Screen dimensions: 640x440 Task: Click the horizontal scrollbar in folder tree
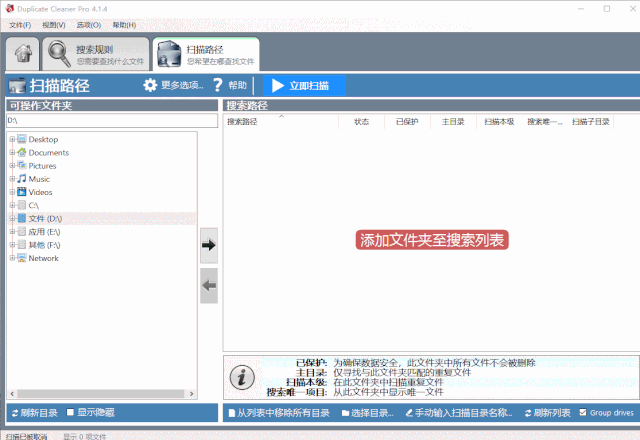click(x=100, y=394)
